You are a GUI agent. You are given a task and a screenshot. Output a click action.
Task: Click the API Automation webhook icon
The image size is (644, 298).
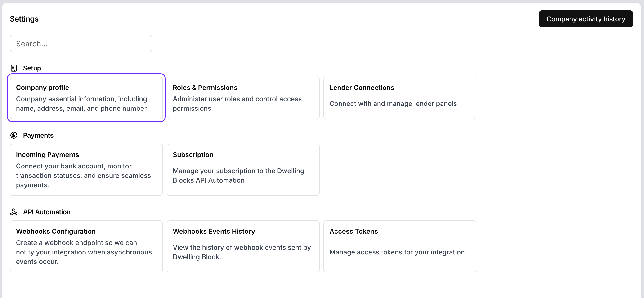pos(14,212)
